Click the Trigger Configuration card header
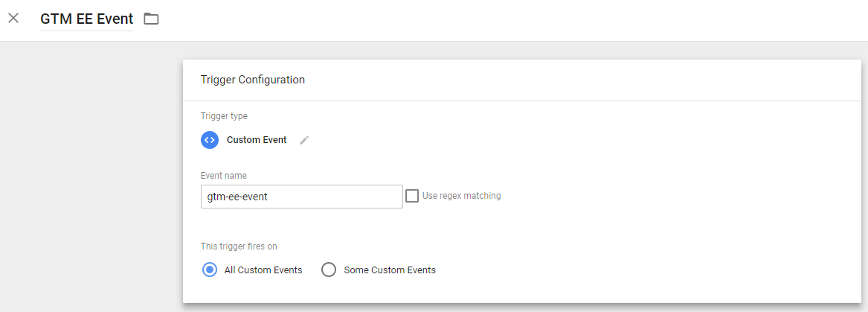The image size is (868, 312). point(253,80)
